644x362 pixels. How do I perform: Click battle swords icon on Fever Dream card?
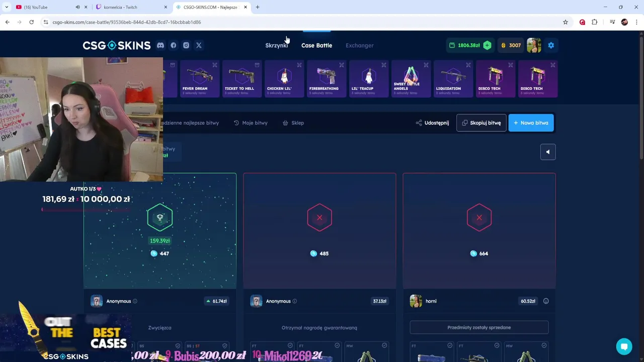[215, 65]
